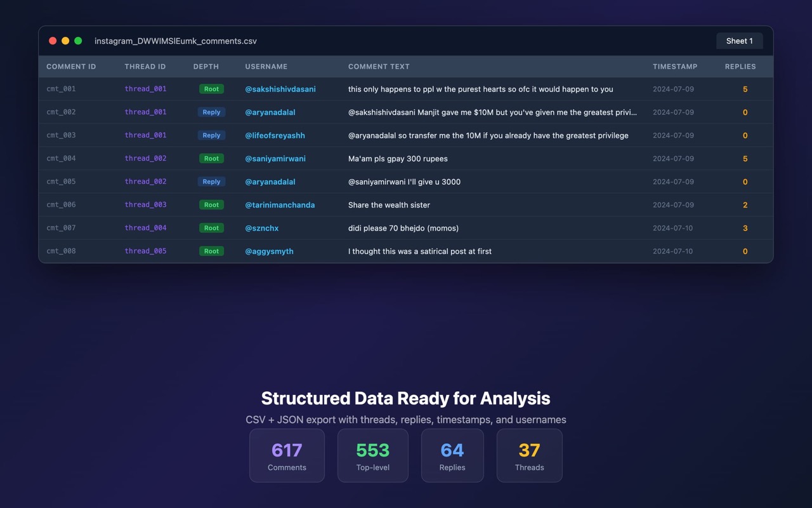
Task: Click the red close window dot
Action: tap(53, 41)
